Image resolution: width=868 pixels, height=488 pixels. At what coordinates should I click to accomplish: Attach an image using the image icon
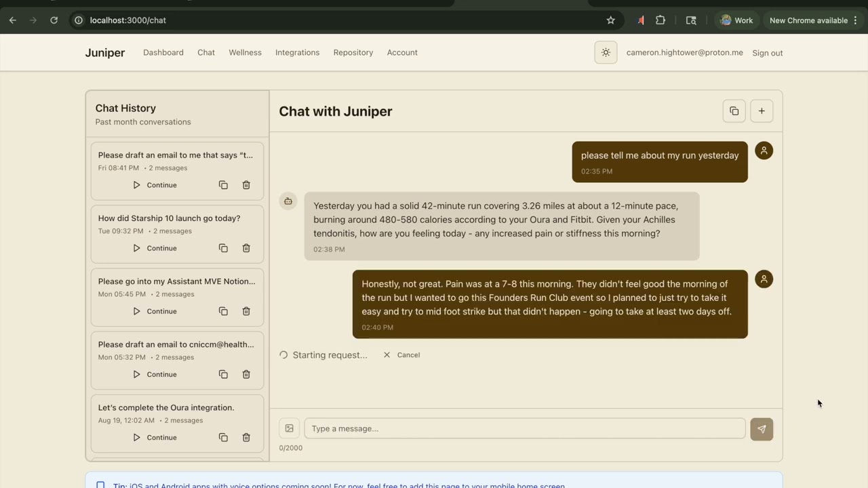289,428
